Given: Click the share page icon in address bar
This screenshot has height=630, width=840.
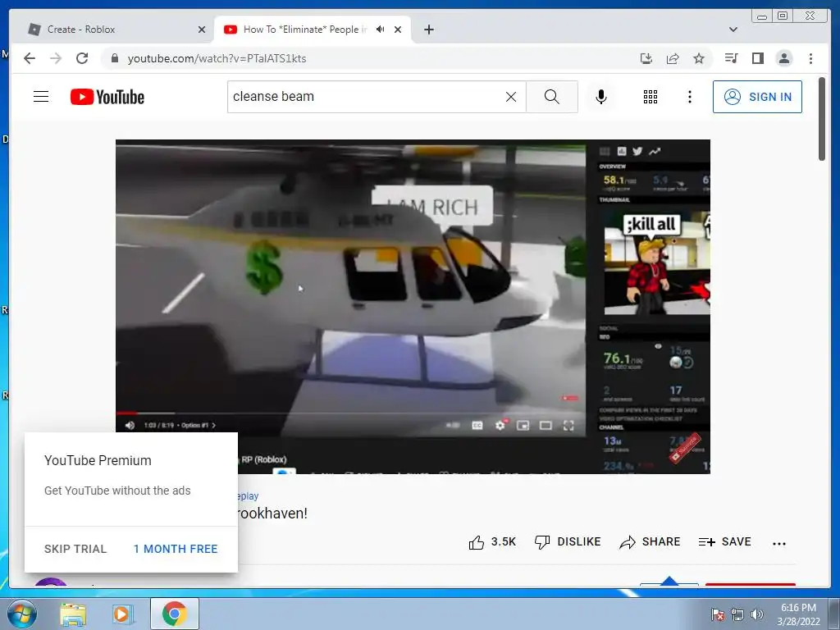Looking at the screenshot, I should [x=673, y=58].
